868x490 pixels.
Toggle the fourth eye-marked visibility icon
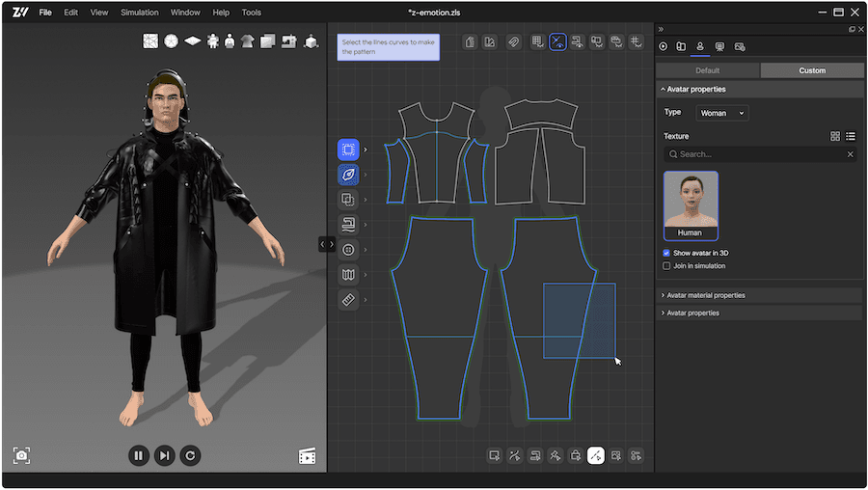[597, 41]
